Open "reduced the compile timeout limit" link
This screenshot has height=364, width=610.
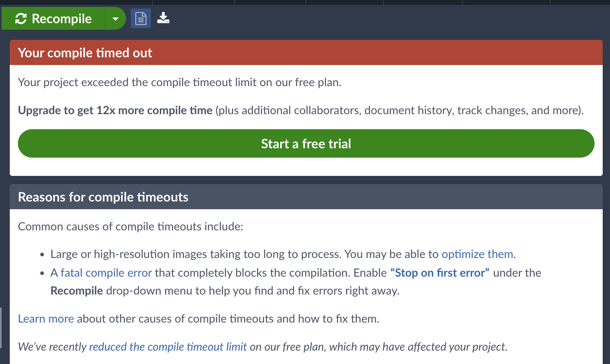pos(168,347)
